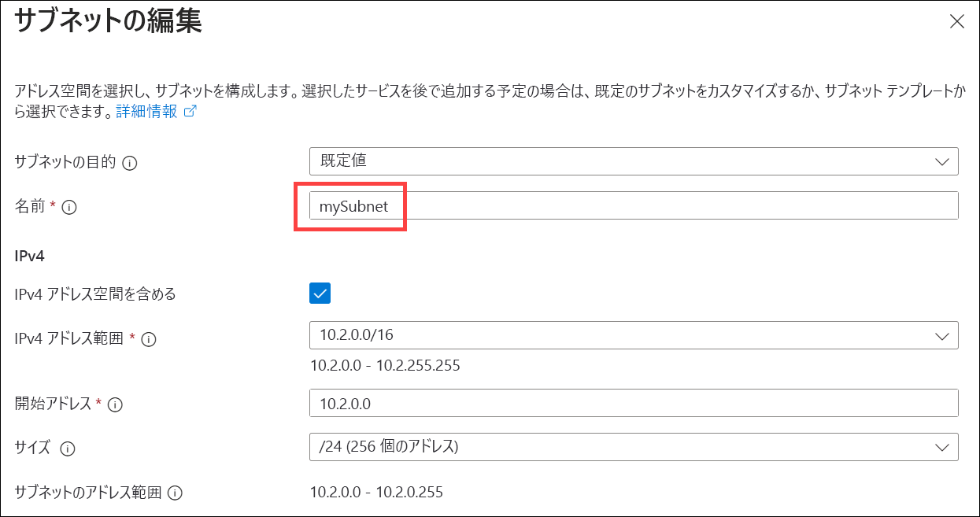Close the サブネットの編集 panel

(957, 21)
